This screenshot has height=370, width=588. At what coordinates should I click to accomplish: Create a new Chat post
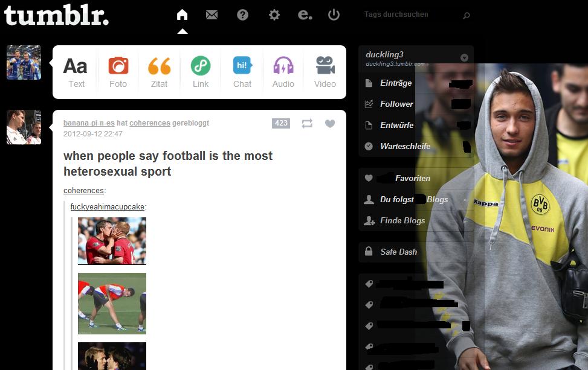242,72
